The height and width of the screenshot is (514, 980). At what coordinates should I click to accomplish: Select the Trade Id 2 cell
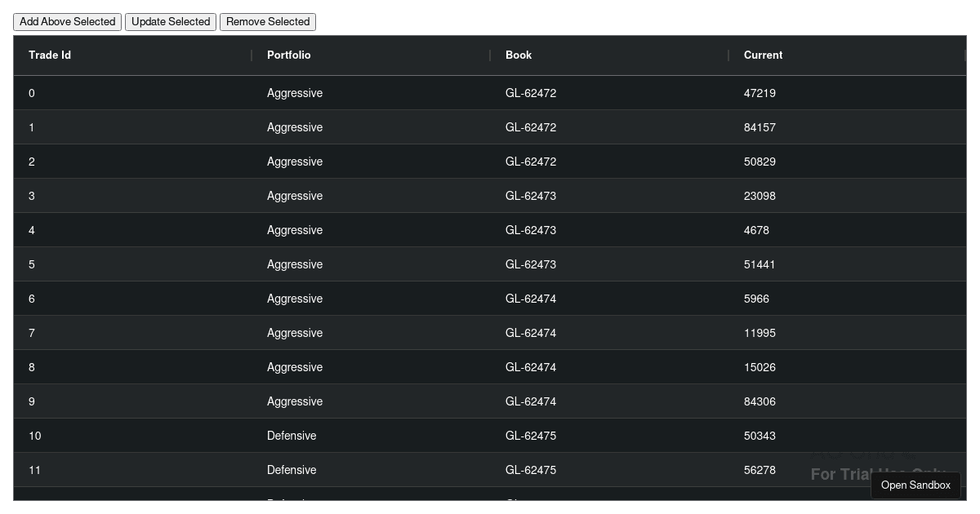click(133, 162)
